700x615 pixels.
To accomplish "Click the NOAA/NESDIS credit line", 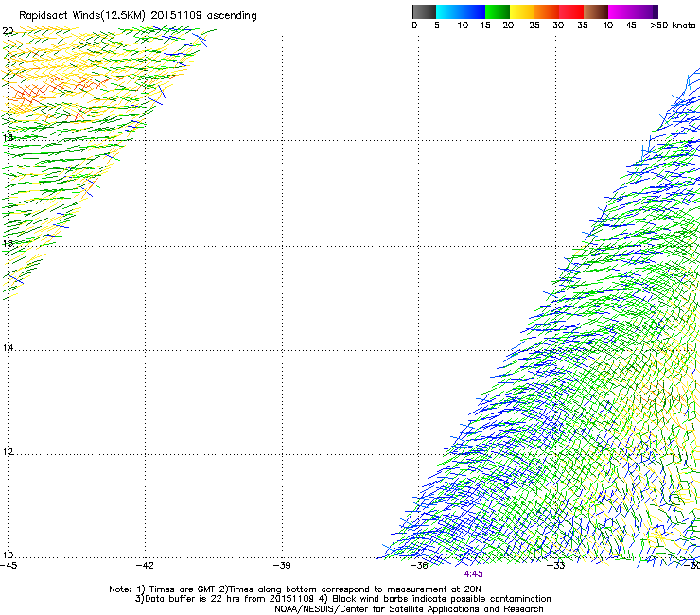I will click(409, 609).
